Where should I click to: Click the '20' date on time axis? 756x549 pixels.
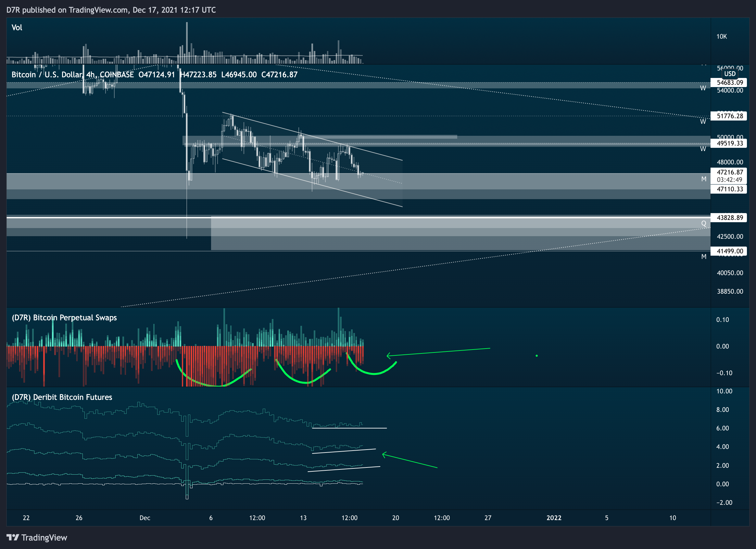point(396,518)
